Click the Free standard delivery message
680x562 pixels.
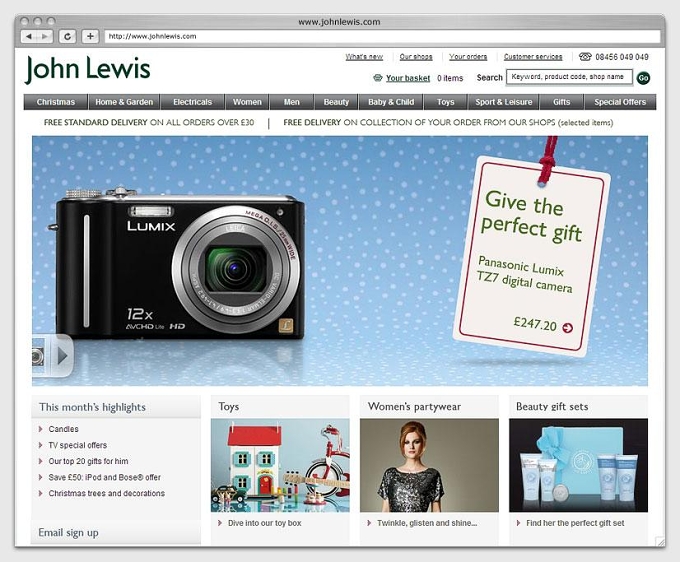(x=149, y=123)
